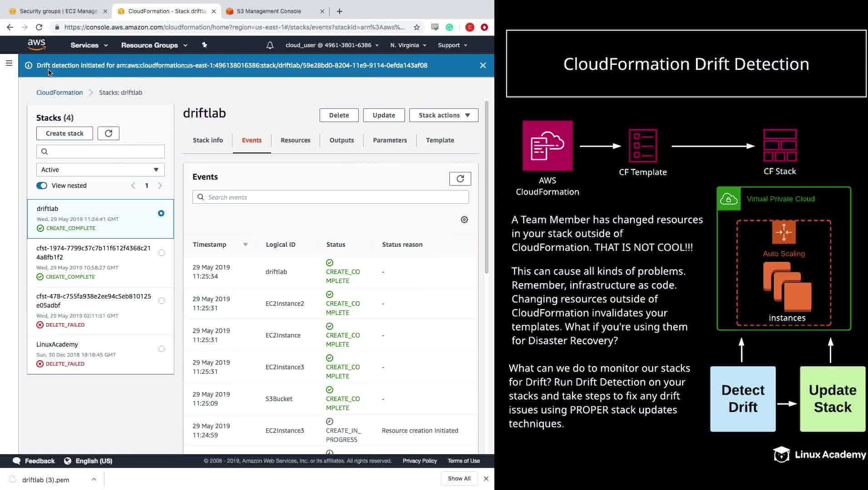Switch to the Stack info tab
868x490 pixels.
(208, 140)
